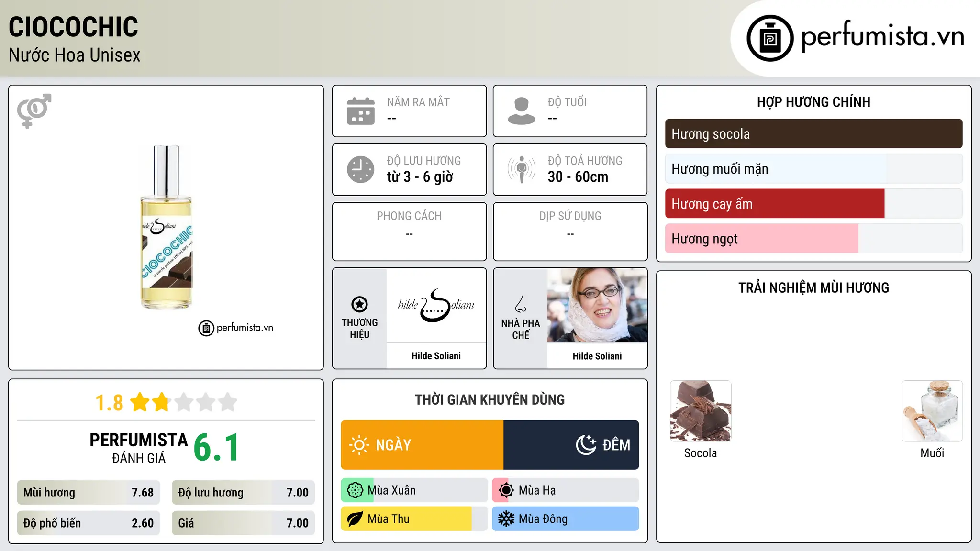
Task: Open the Hilde Soliani perfumer photo
Action: point(597,305)
